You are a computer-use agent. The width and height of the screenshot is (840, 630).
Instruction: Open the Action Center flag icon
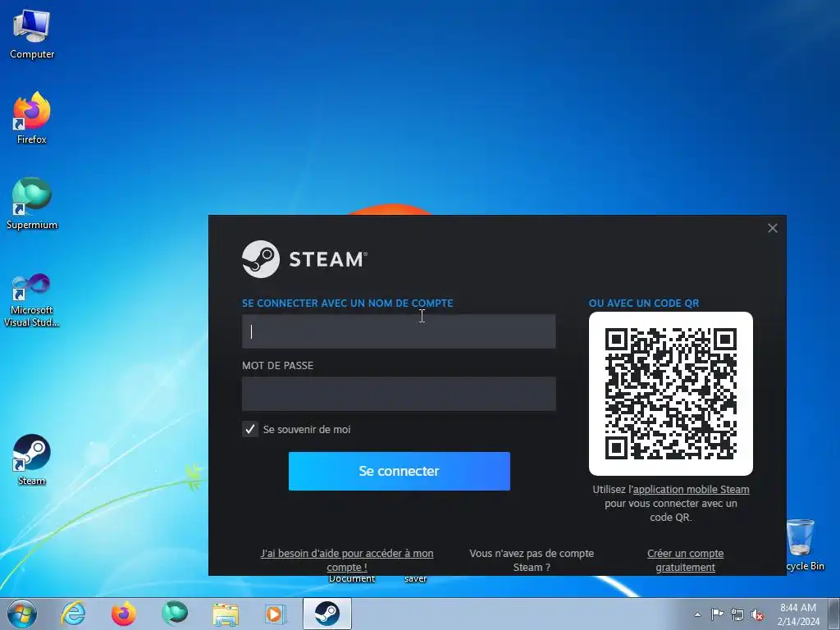pos(717,614)
